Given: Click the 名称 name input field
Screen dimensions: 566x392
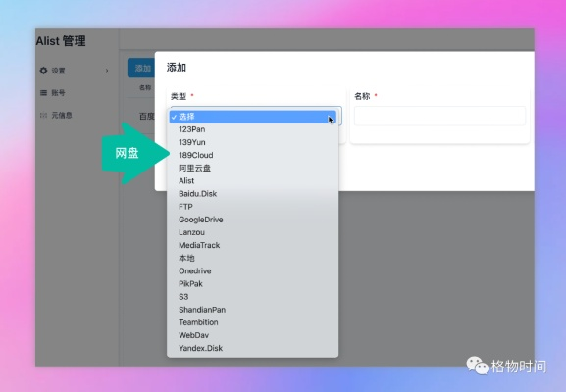Looking at the screenshot, I should (x=439, y=116).
